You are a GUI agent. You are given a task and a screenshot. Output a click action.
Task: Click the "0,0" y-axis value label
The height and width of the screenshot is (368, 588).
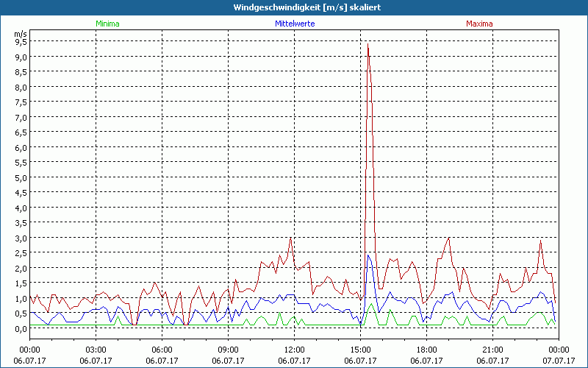coord(21,328)
